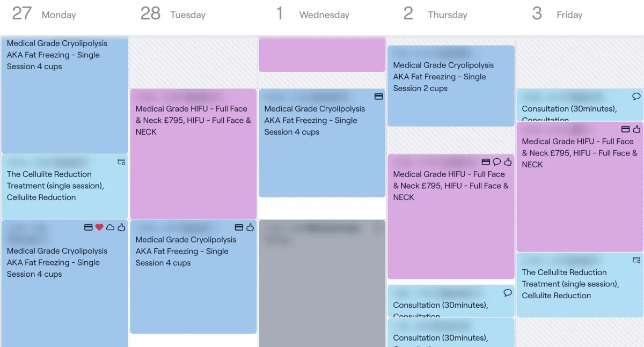Click card icon on Friday's HIFU appointment
The width and height of the screenshot is (644, 347).
click(625, 129)
